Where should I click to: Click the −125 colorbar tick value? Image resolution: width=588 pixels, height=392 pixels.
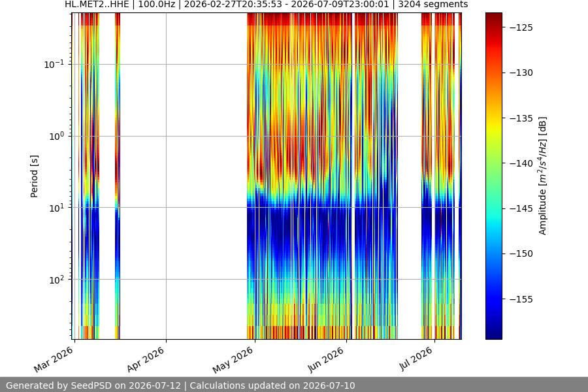coord(521,27)
